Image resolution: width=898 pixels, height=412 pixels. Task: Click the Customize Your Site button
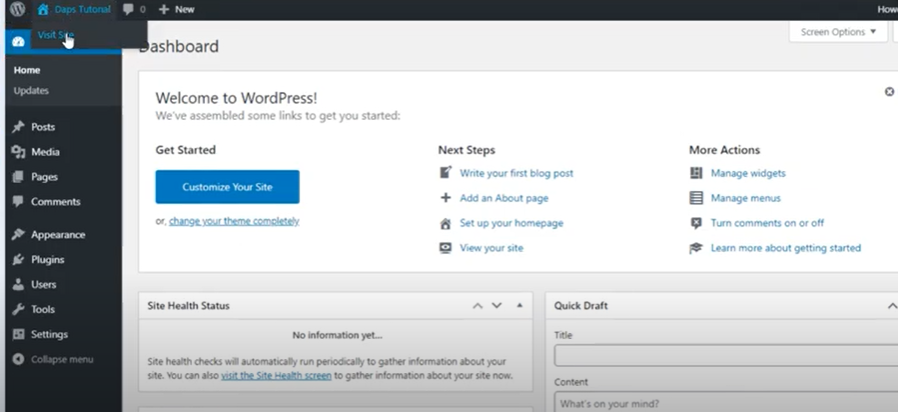[x=227, y=187]
